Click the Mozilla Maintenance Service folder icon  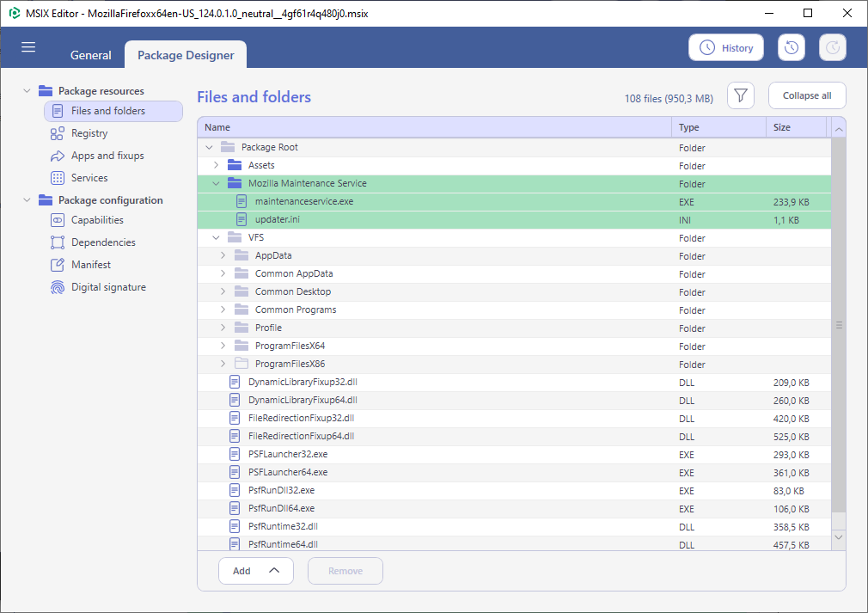coord(235,183)
